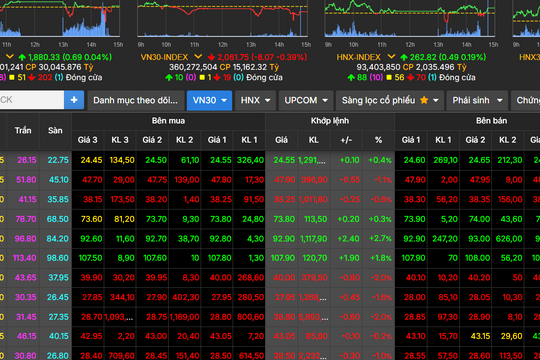The width and height of the screenshot is (540, 360).
Task: Click matched price 107.90 in Khớp lệnh column
Action: [x=283, y=258]
